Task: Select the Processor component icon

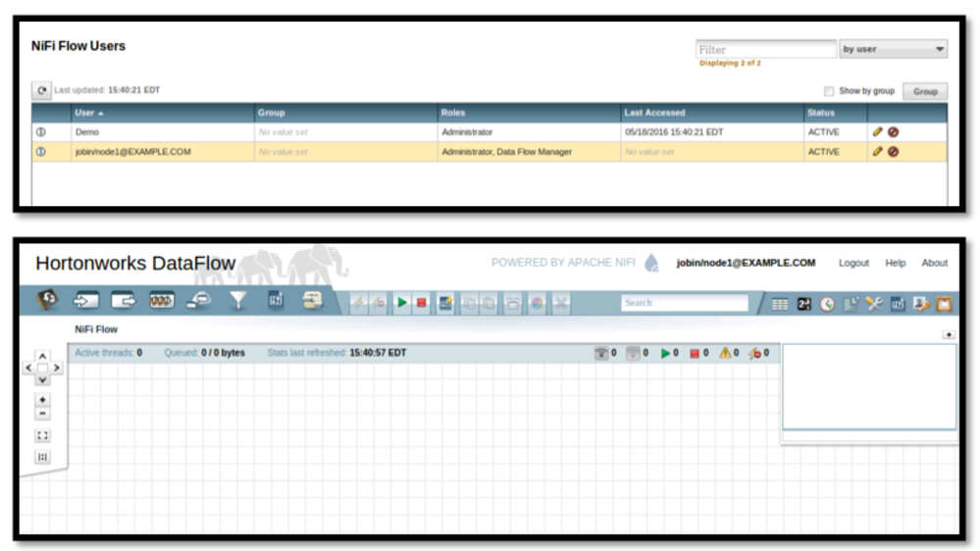Action: click(47, 300)
